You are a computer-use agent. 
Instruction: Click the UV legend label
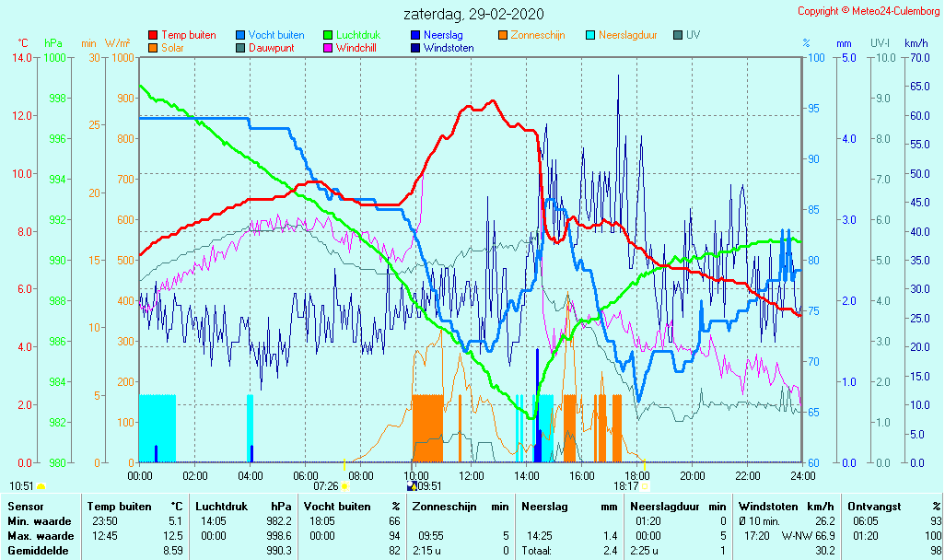click(x=694, y=35)
